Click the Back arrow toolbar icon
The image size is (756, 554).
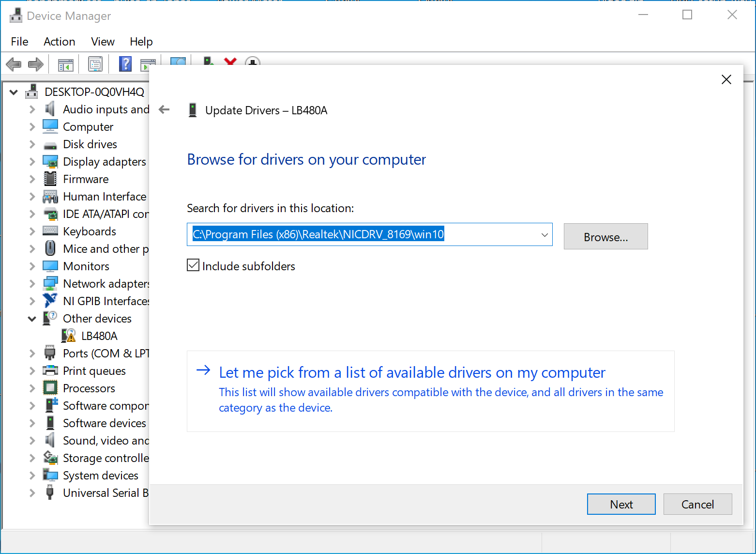[14, 64]
